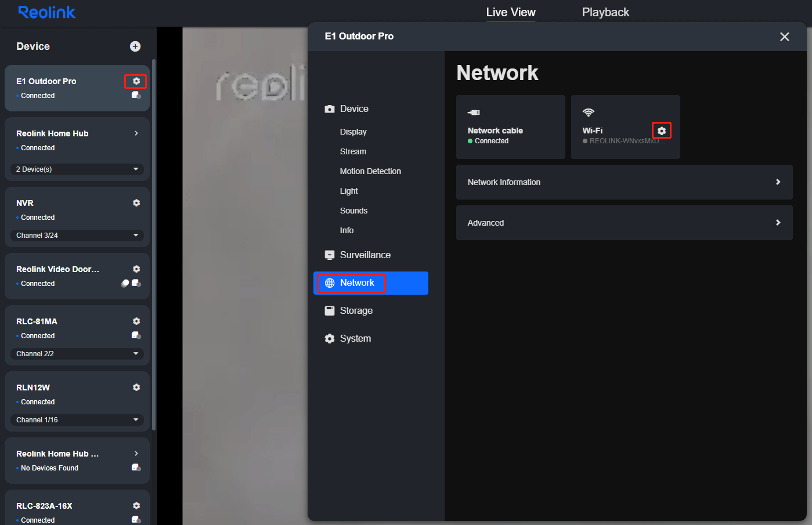Viewport: 812px width, 525px height.
Task: Open the Channel 2/2 dropdown for RLC-81MA
Action: click(x=77, y=354)
